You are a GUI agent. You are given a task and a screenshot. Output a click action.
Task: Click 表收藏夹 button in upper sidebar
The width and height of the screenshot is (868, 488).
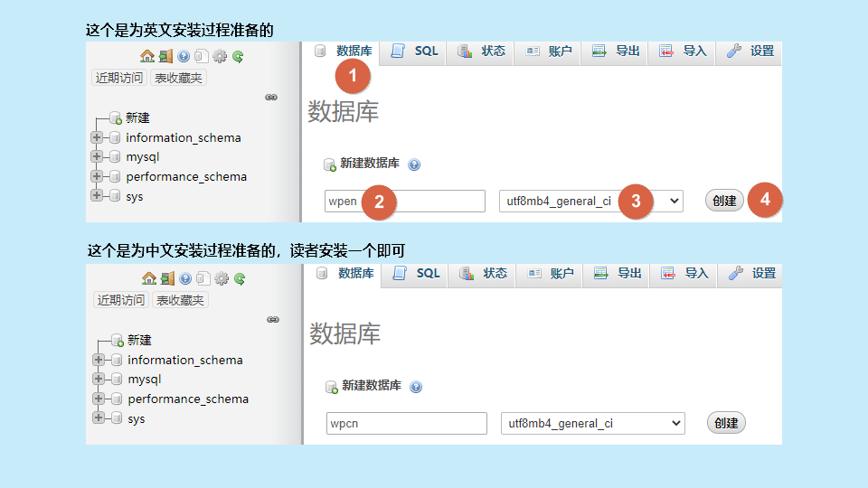click(x=178, y=78)
